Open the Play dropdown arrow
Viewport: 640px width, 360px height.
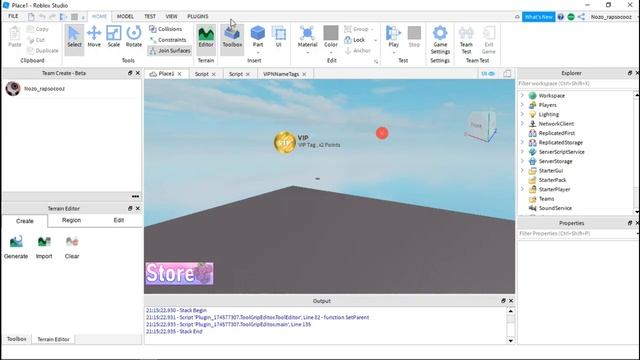pyautogui.click(x=393, y=52)
